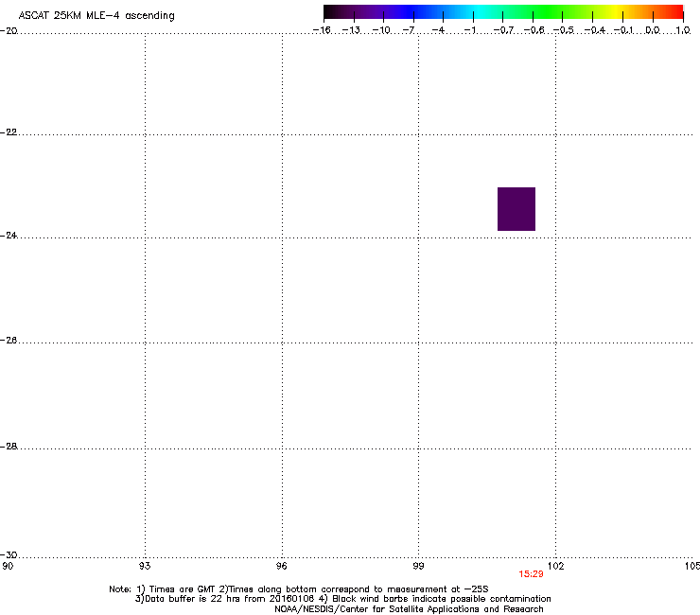Image resolution: width=700 pixels, height=615 pixels.
Task: Click the longitude label 96
Action: (281, 566)
